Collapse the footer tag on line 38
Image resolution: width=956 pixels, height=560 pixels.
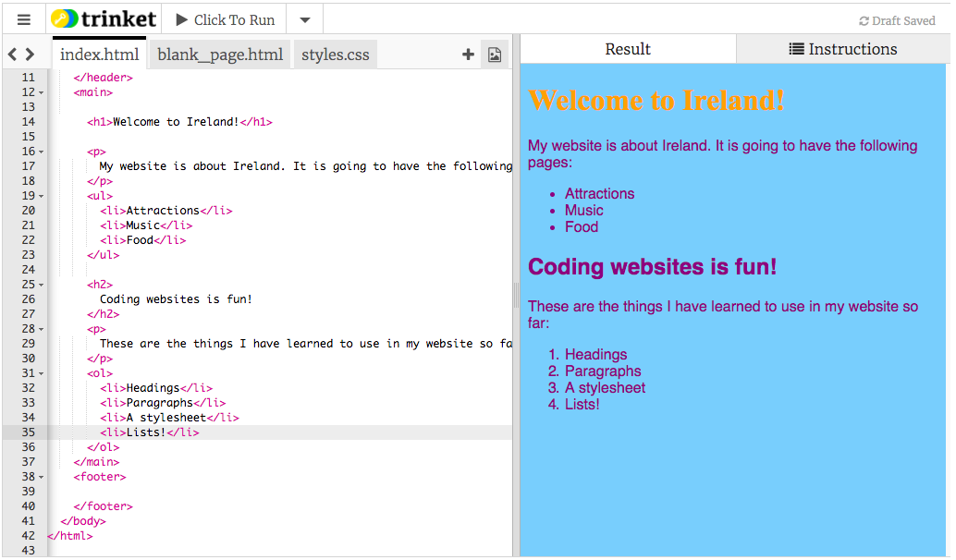pos(42,477)
